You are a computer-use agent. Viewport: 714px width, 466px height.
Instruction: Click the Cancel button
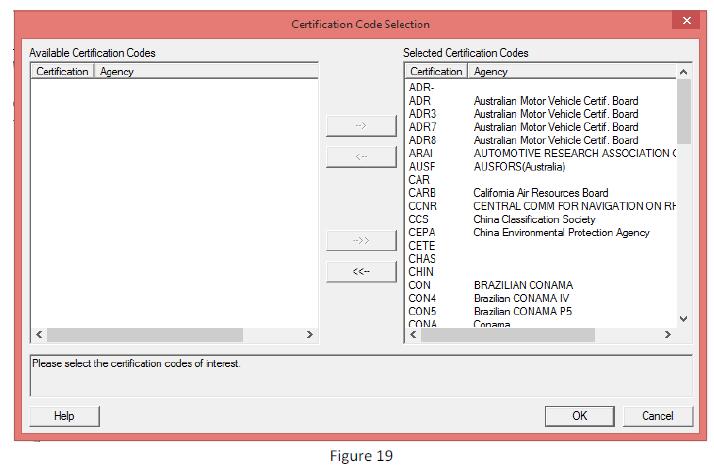pyautogui.click(x=658, y=416)
